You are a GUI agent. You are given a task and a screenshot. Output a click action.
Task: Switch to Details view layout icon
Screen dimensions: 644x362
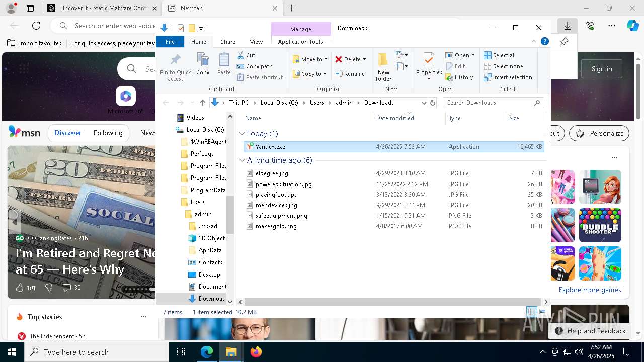pos(532,312)
